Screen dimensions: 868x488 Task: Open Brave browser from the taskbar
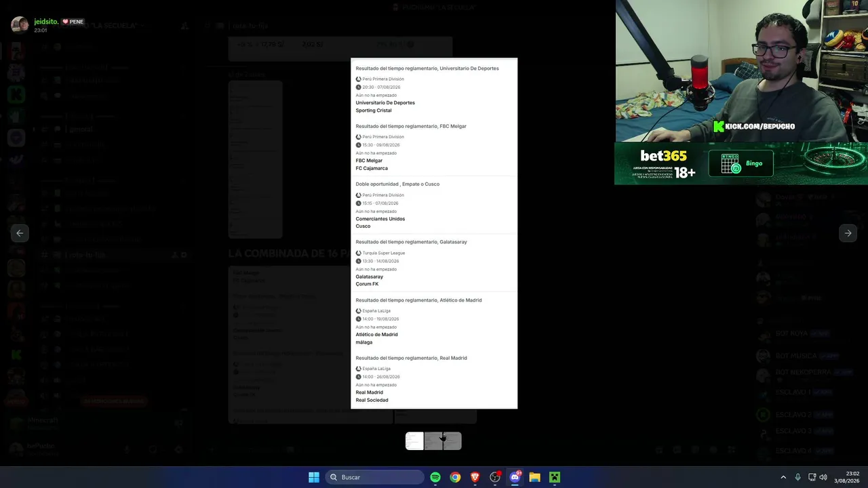(x=475, y=477)
